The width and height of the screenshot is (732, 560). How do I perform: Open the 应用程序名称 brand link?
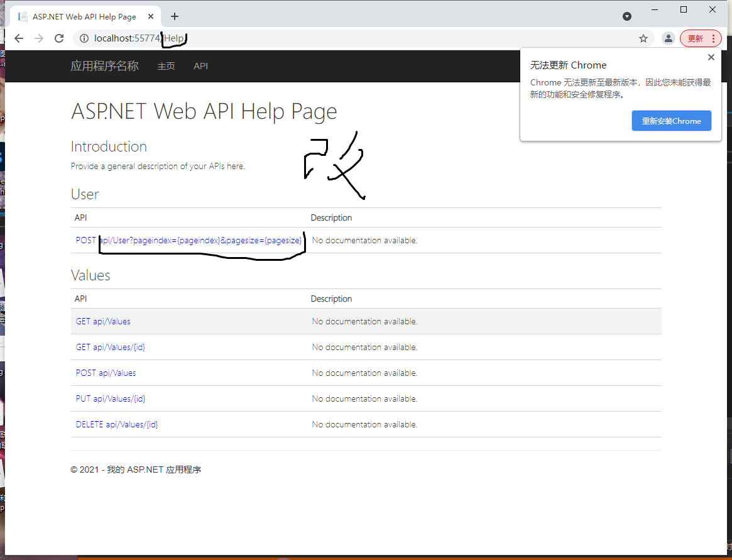[104, 66]
